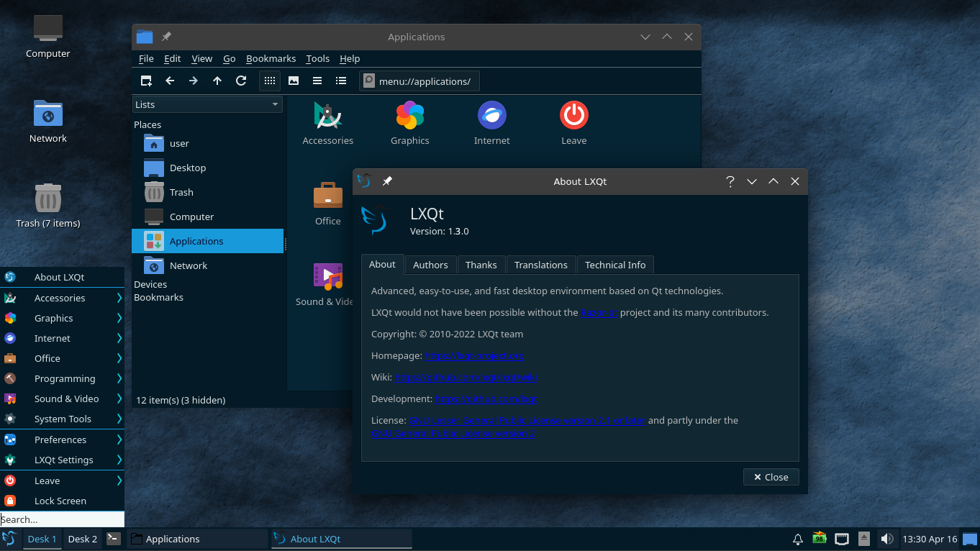980x551 pixels.
Task: Open the Bookmarks menu in menu bar
Action: [271, 58]
